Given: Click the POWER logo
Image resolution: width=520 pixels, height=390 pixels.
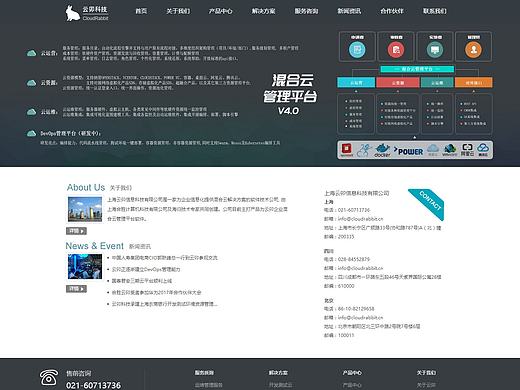Looking at the screenshot, I should 408,151.
